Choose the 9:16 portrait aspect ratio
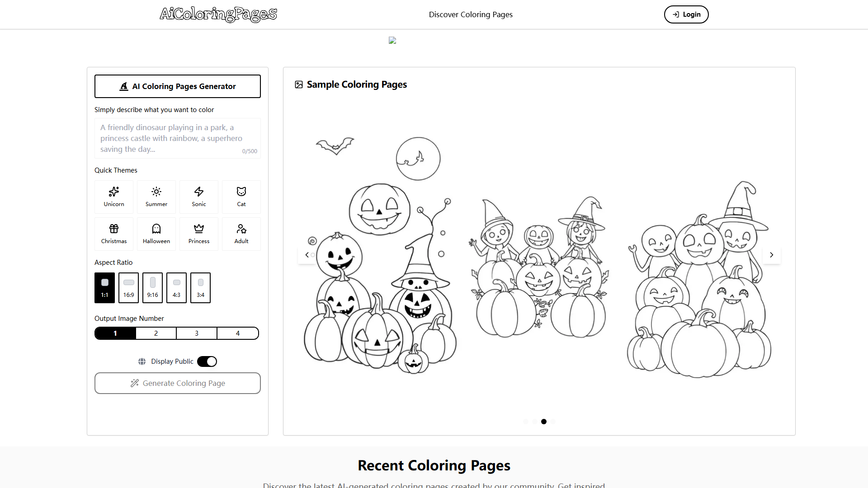The height and width of the screenshot is (488, 868). pos(152,288)
